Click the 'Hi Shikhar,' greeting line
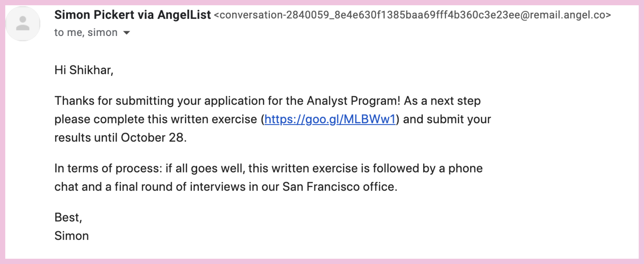The width and height of the screenshot is (644, 264). click(x=84, y=70)
